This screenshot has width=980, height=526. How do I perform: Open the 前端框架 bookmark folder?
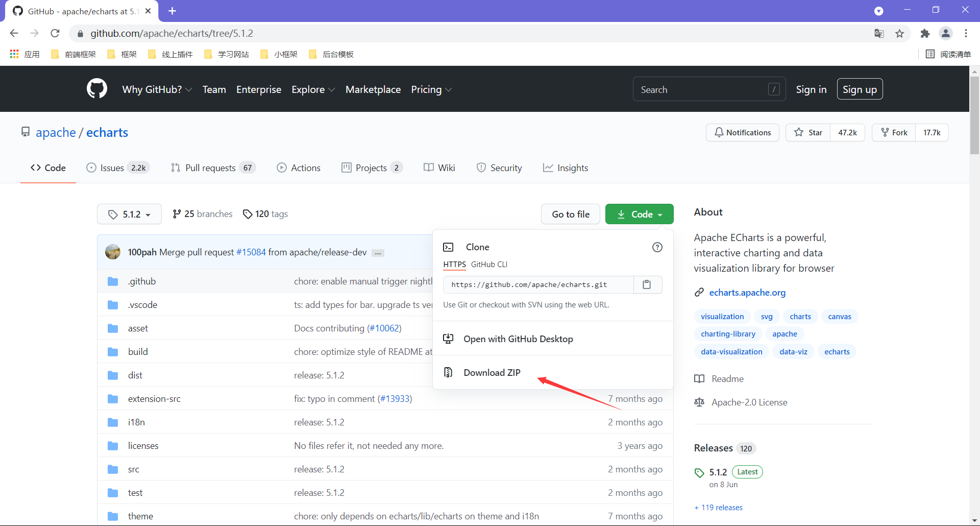[x=73, y=54]
